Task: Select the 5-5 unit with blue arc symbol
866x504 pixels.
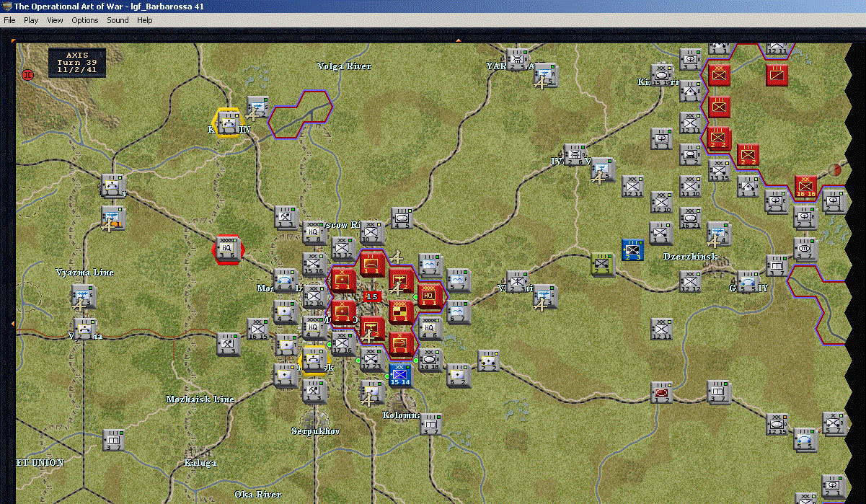Action: coord(806,438)
